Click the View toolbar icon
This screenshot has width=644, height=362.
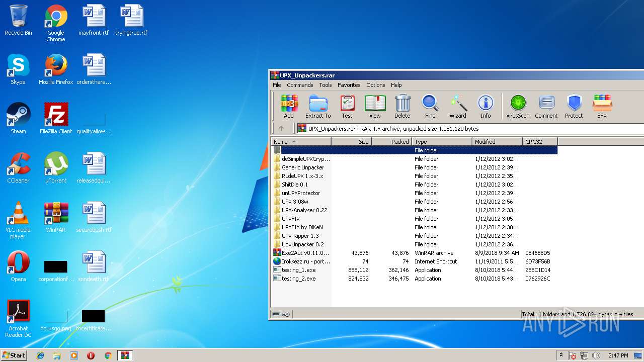375,107
